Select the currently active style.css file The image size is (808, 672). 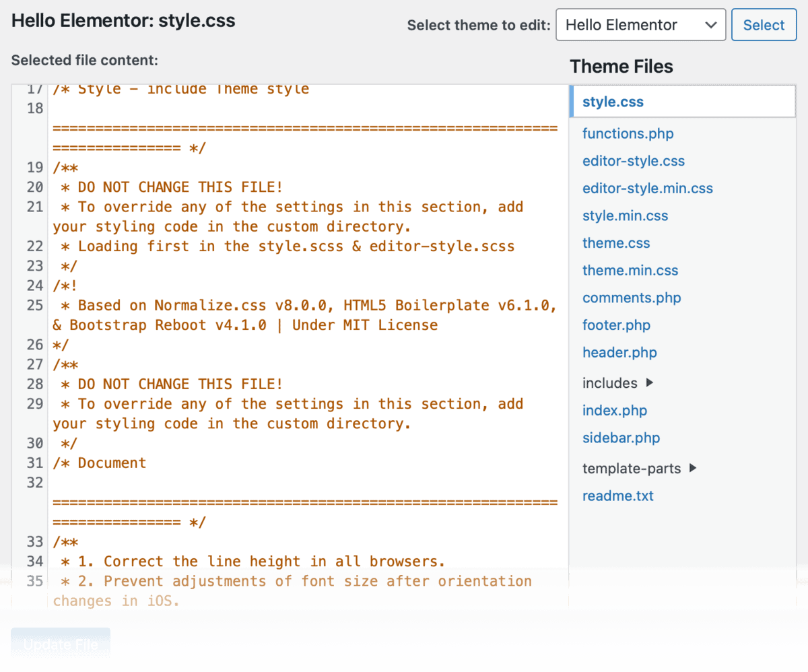click(x=612, y=102)
